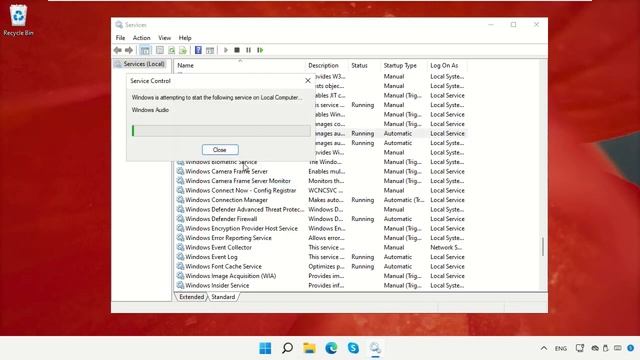Sort by the Log On As column header
This screenshot has width=640, height=360.
[447, 65]
